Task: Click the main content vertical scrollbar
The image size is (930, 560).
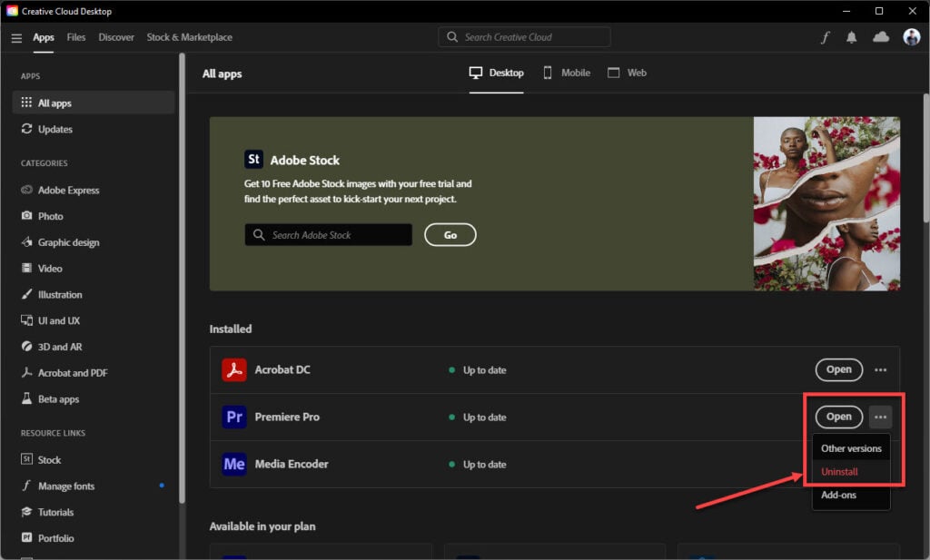Action: (x=925, y=158)
